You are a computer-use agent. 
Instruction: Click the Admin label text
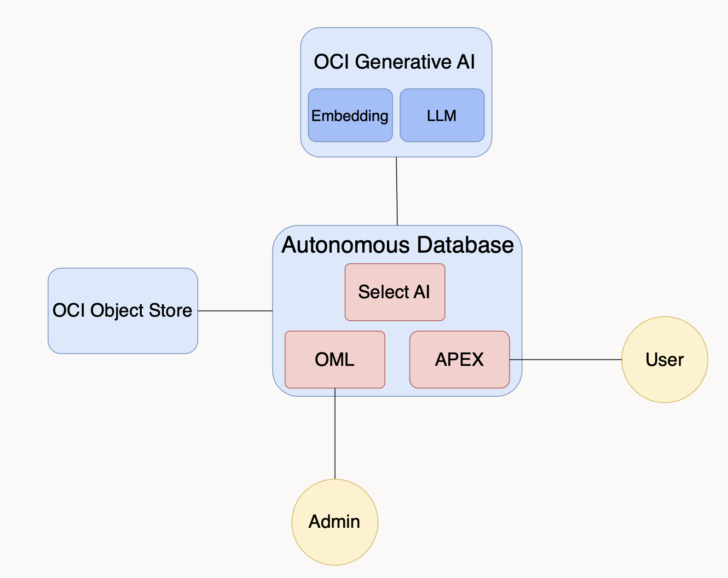(335, 522)
